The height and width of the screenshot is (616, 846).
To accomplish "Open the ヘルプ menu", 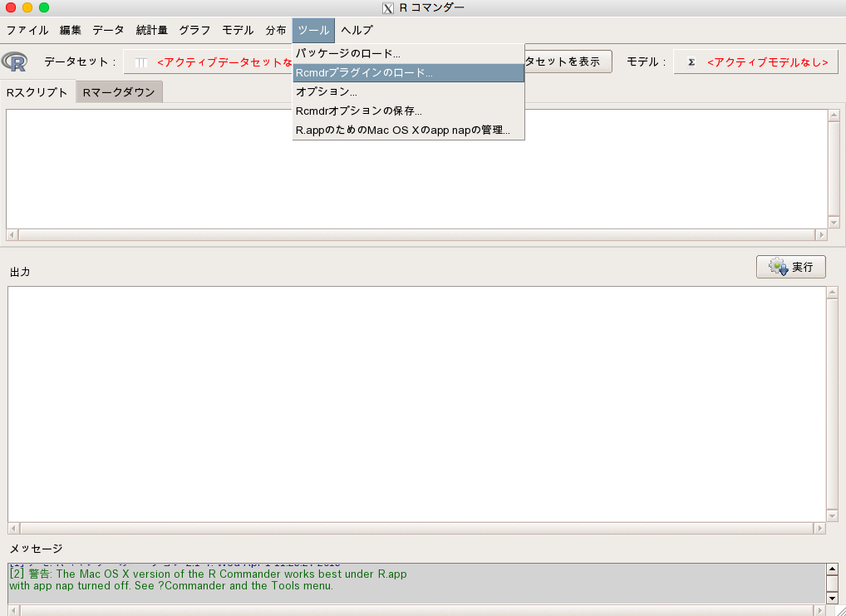I will coord(357,30).
